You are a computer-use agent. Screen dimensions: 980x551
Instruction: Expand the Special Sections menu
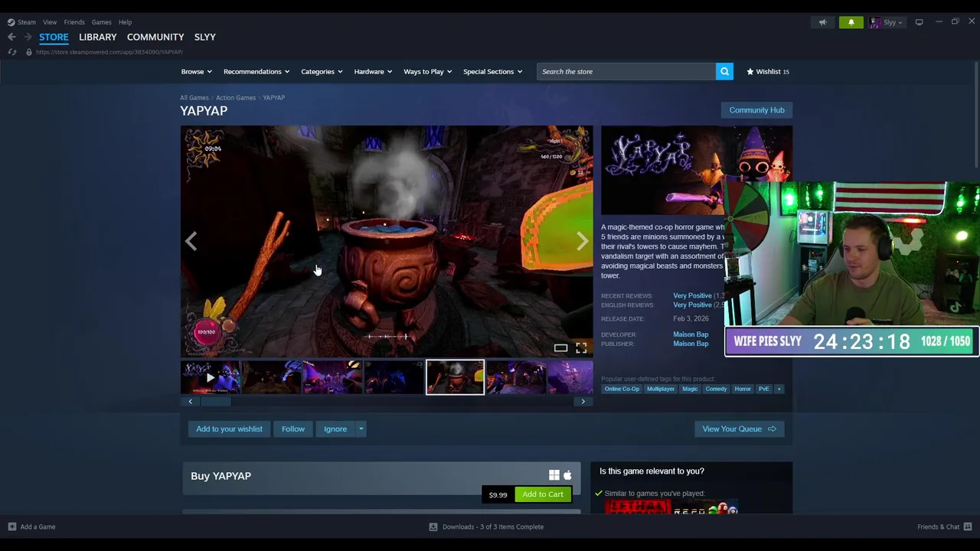point(492,71)
